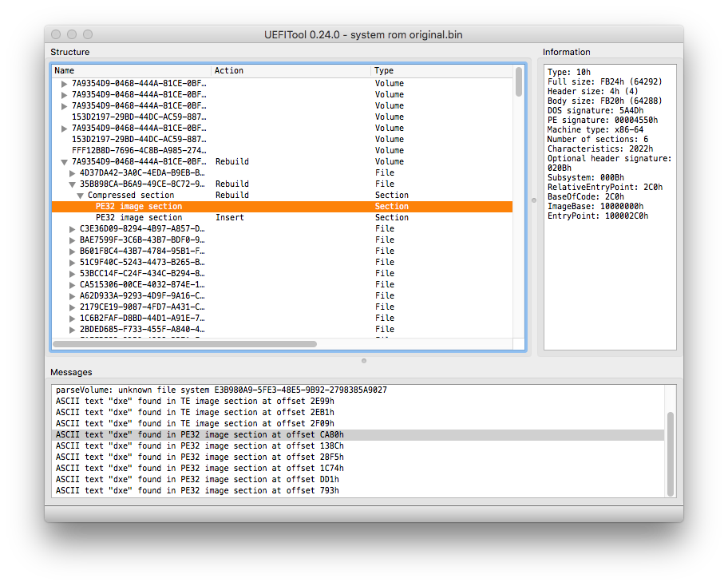Select the FFF12B8D-7696-4C8B volume row
This screenshot has width=728, height=586.
282,150
